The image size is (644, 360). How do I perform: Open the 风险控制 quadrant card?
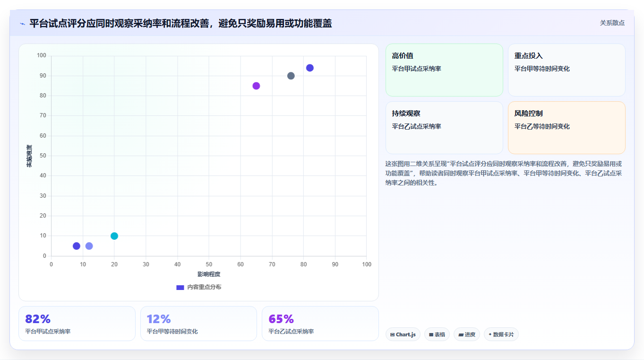567,128
